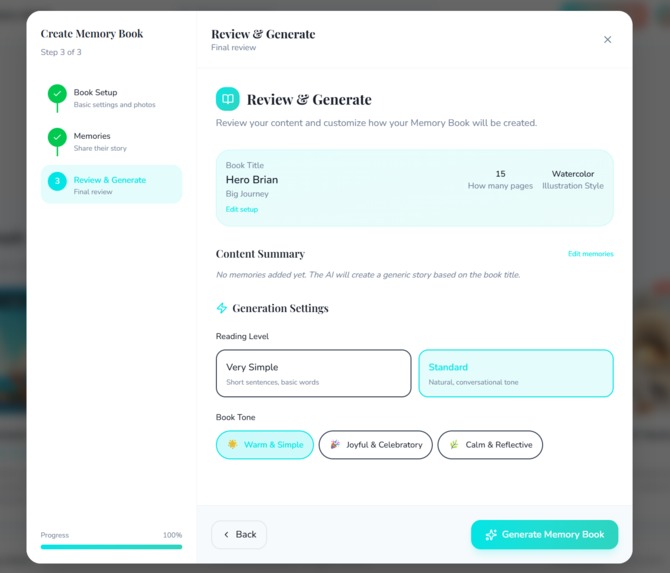Click the sparkle icon on Generate button

point(491,535)
